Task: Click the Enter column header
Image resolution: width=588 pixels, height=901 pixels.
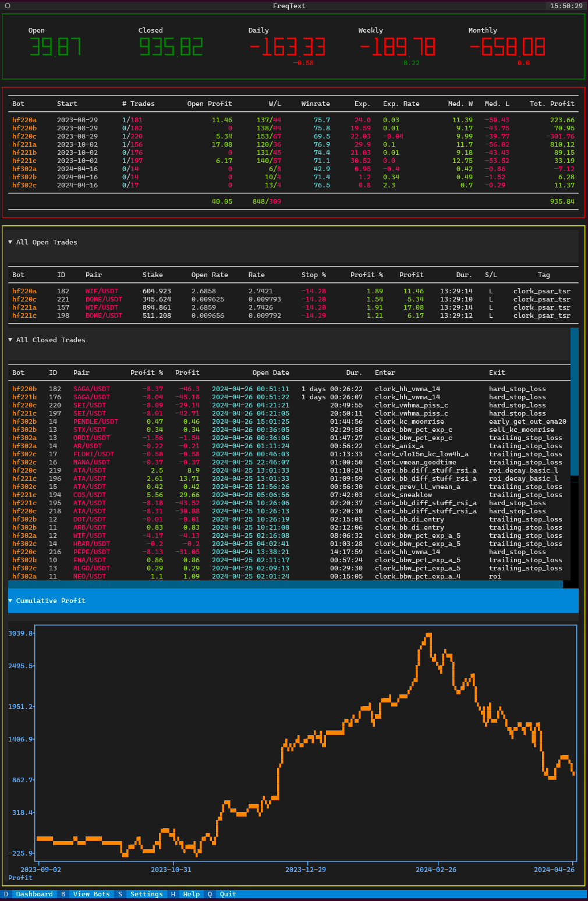Action: point(385,373)
